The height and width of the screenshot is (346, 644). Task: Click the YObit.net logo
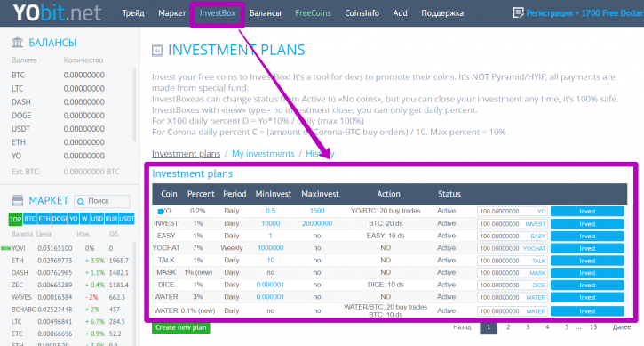(57, 12)
